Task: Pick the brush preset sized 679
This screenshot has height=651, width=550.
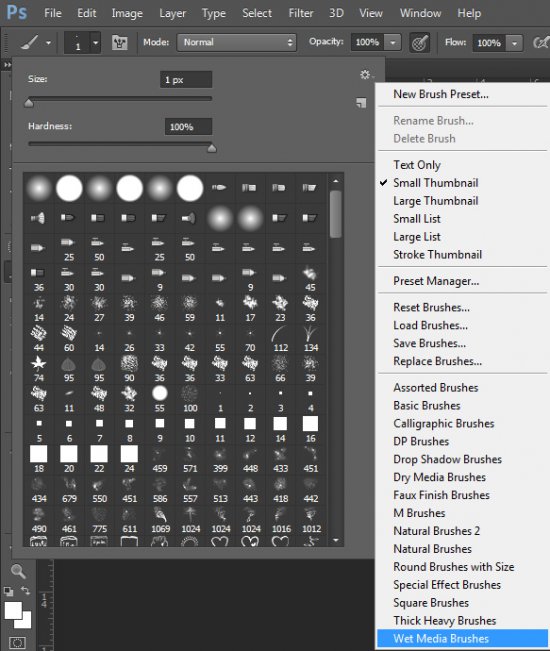Action: tap(69, 489)
